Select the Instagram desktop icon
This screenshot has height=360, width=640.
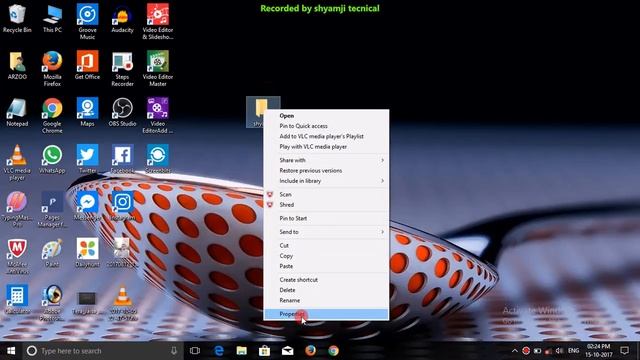(x=122, y=206)
